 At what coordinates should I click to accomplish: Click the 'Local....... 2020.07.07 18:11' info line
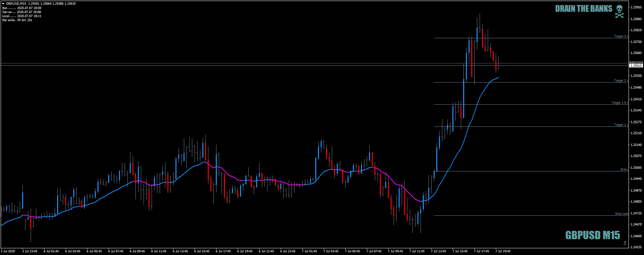pos(22,16)
